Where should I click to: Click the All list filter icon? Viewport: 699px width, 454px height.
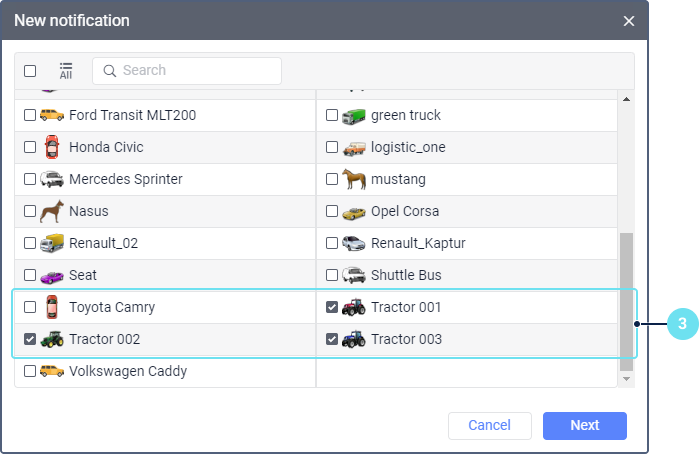point(66,70)
